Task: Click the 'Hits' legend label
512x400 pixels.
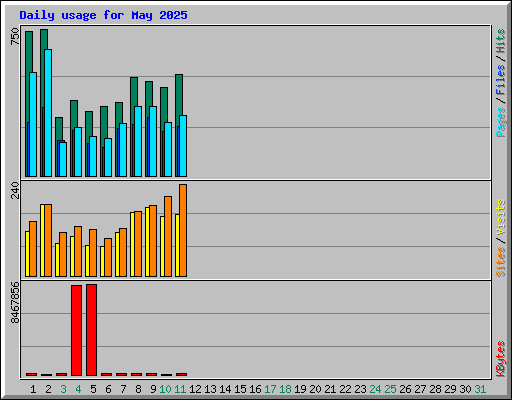Action: 500,41
